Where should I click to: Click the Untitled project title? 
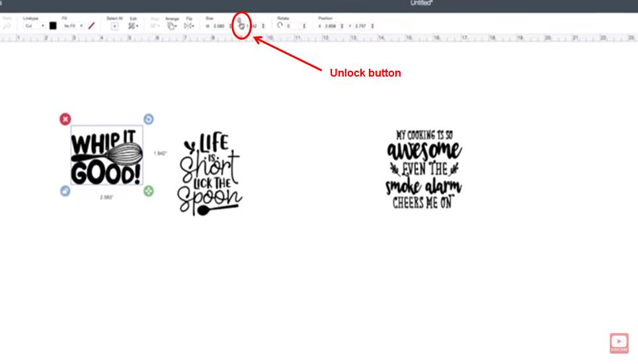[421, 3]
